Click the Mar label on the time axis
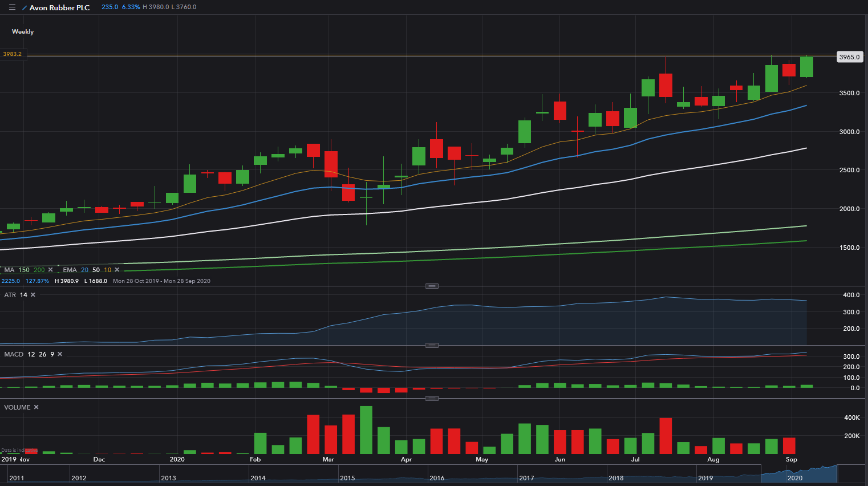This screenshot has width=868, height=486. (x=328, y=459)
